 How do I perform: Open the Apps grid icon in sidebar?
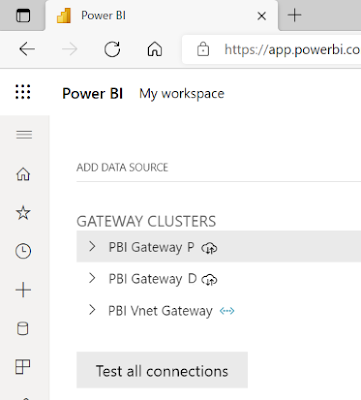click(x=23, y=367)
